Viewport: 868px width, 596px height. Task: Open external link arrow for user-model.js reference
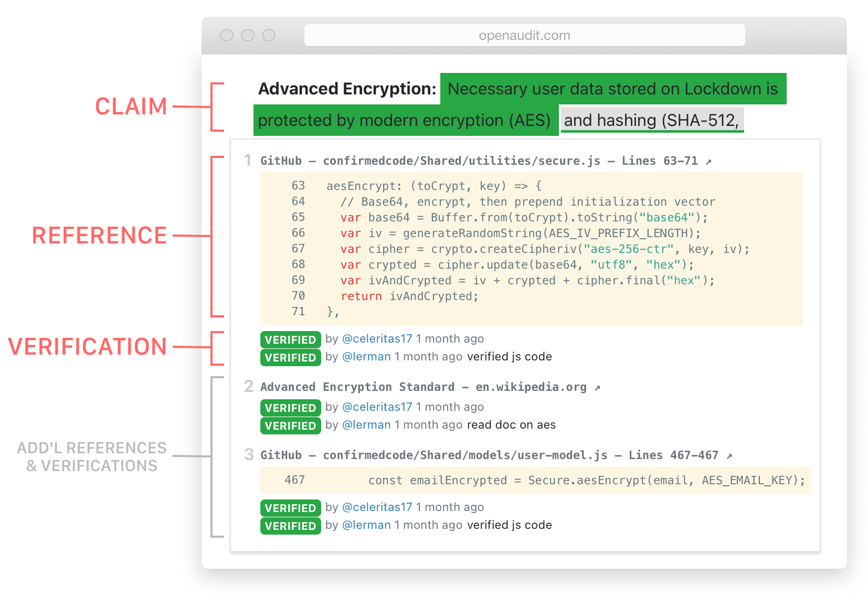(729, 456)
